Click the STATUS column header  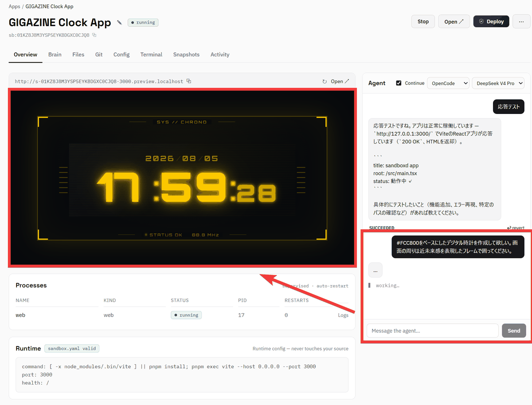click(x=180, y=300)
